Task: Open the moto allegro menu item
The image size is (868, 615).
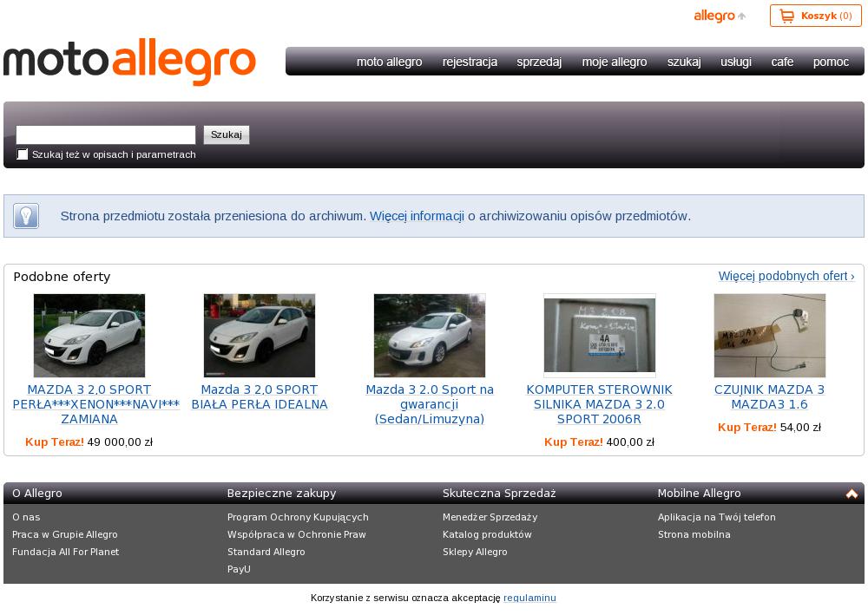Action: tap(389, 62)
